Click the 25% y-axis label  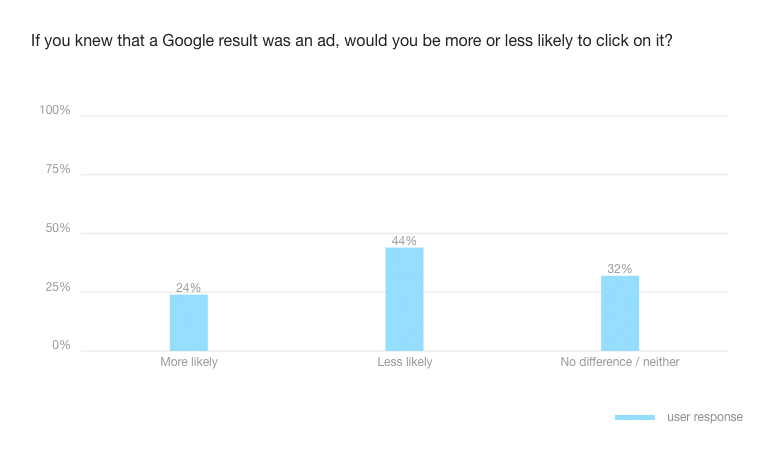pyautogui.click(x=58, y=287)
